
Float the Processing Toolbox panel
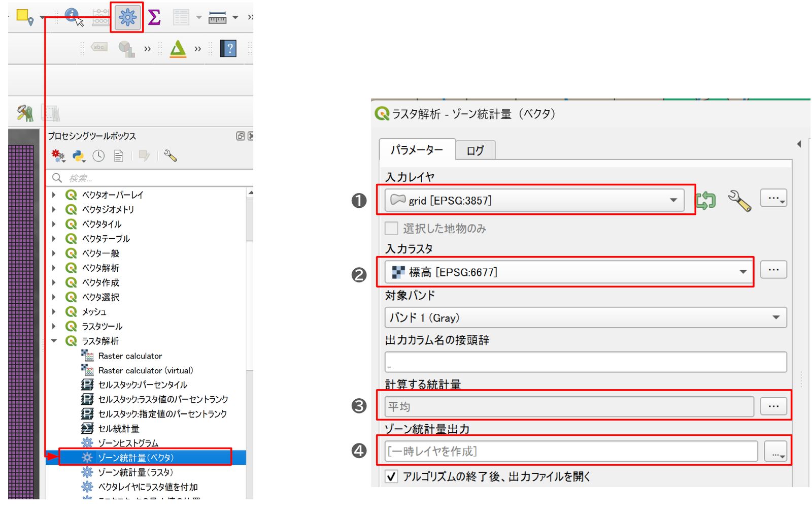pos(241,136)
